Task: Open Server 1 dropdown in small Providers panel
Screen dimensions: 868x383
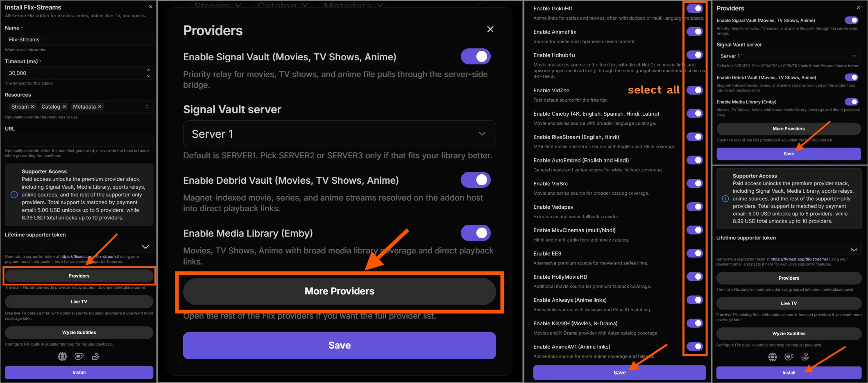Action: [789, 56]
